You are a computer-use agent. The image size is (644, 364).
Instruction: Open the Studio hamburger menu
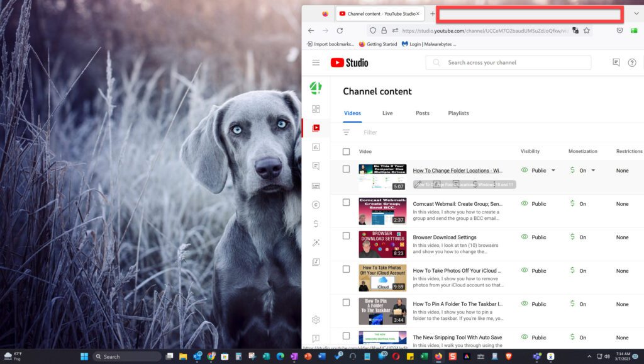(316, 62)
